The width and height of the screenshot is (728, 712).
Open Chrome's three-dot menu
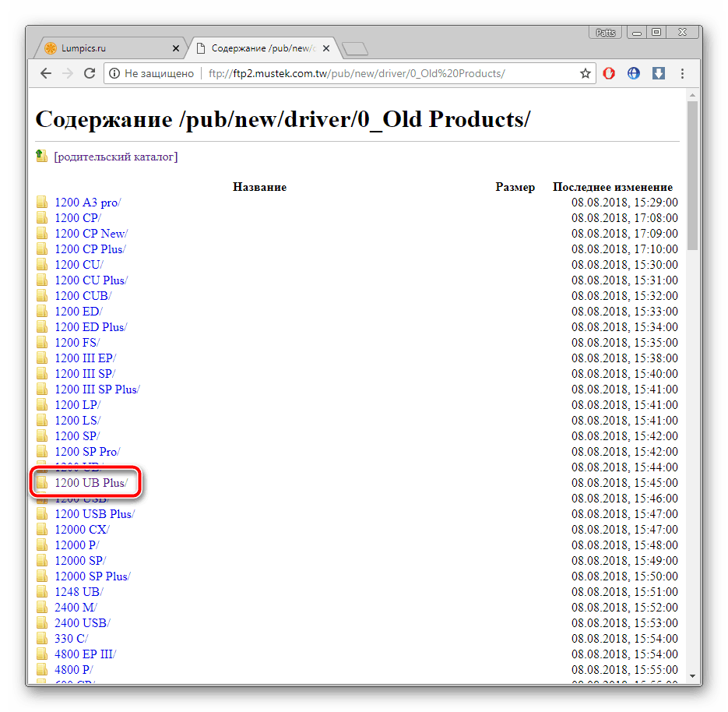point(683,73)
